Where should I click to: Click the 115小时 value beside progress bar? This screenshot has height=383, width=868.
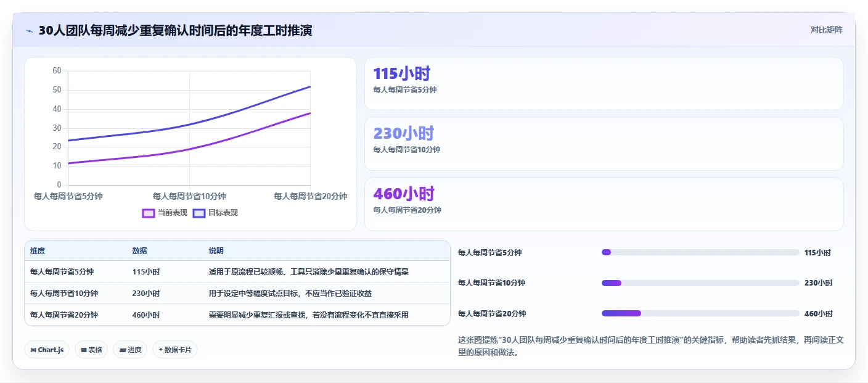pos(817,253)
